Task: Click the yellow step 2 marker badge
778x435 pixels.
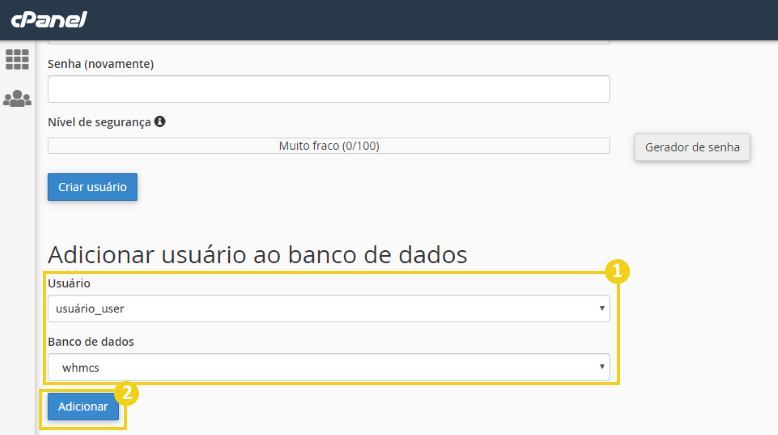Action: pos(127,393)
